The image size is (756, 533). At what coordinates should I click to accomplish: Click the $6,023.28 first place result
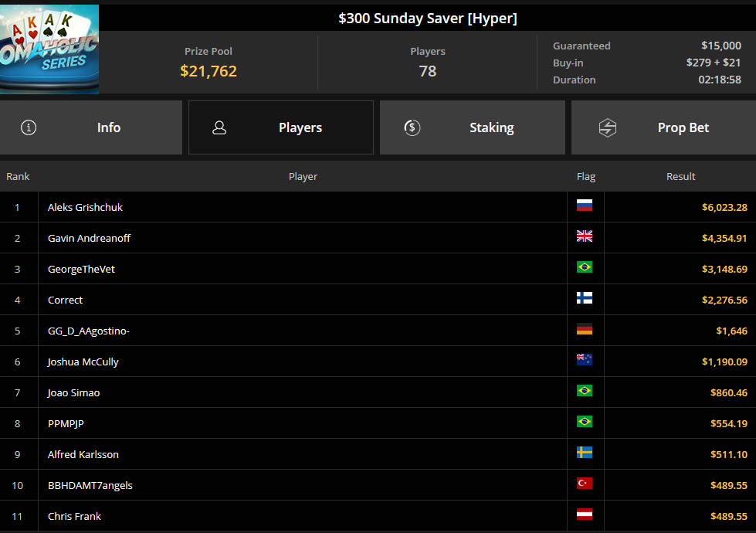[724, 208]
